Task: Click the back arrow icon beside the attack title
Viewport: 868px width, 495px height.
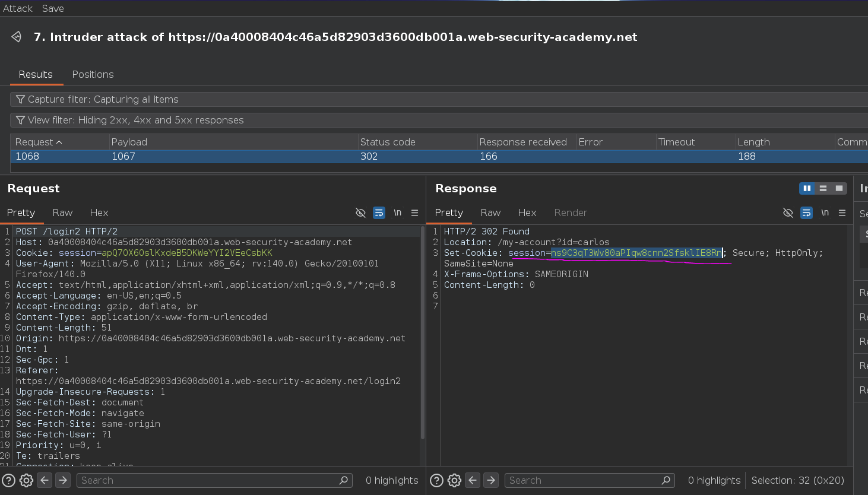Action: tap(17, 37)
